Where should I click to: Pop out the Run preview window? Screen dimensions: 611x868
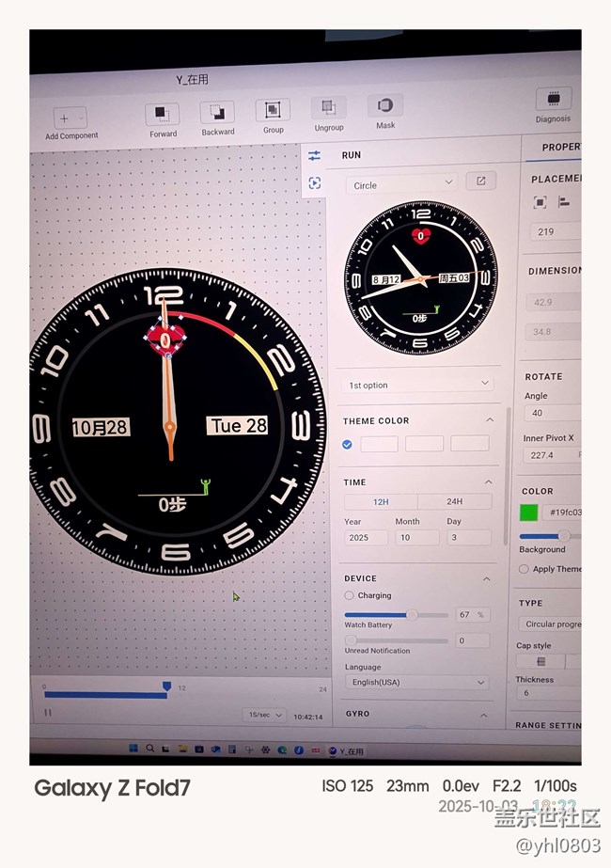481,181
